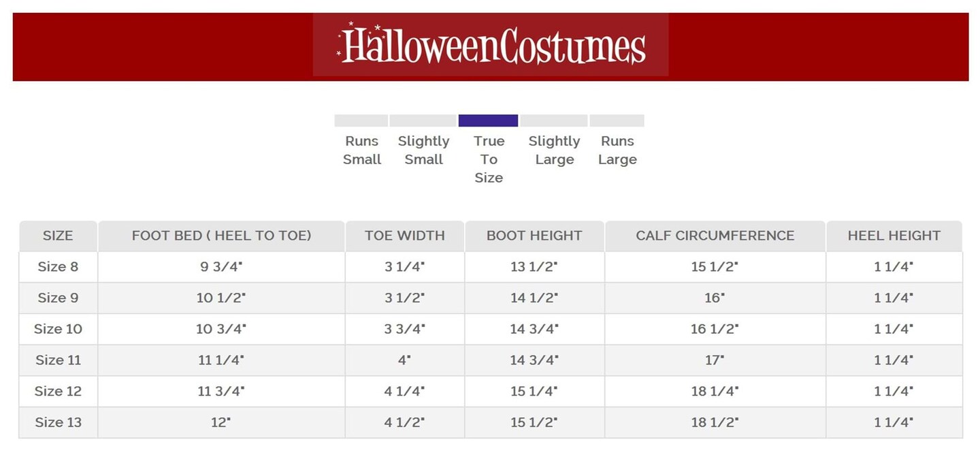Click the True To Size label
980x457 pixels.
coord(489,159)
